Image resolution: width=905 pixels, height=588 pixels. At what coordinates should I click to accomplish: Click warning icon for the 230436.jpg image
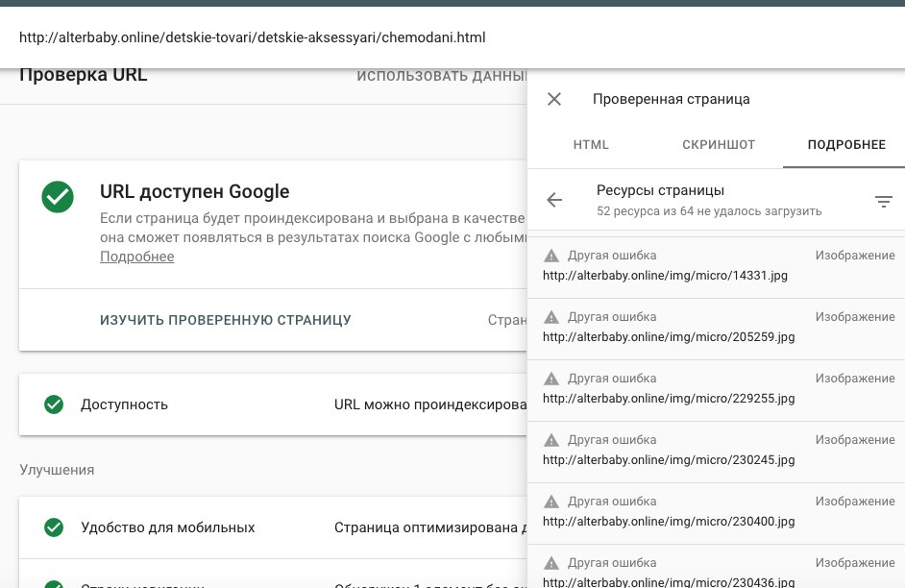pyautogui.click(x=550, y=561)
